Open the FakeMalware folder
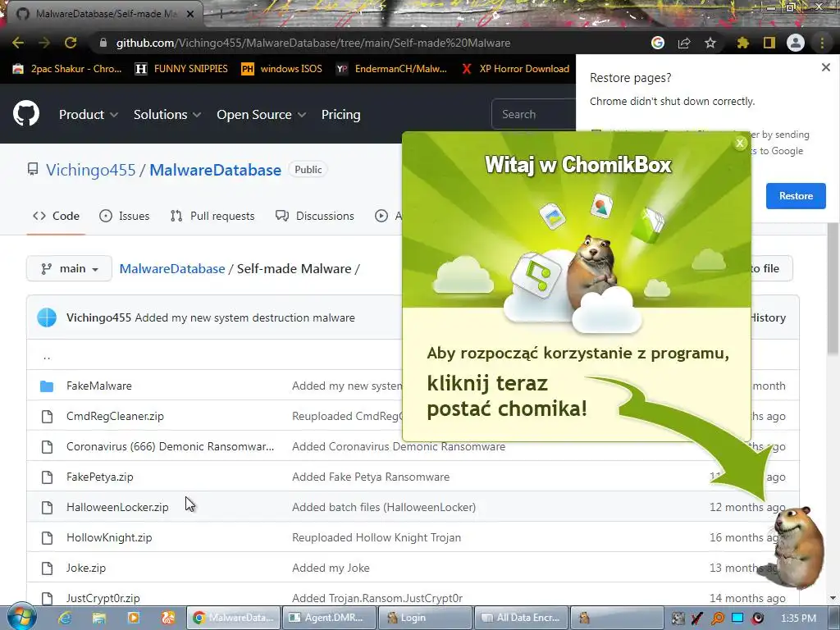This screenshot has width=840, height=630. (99, 386)
